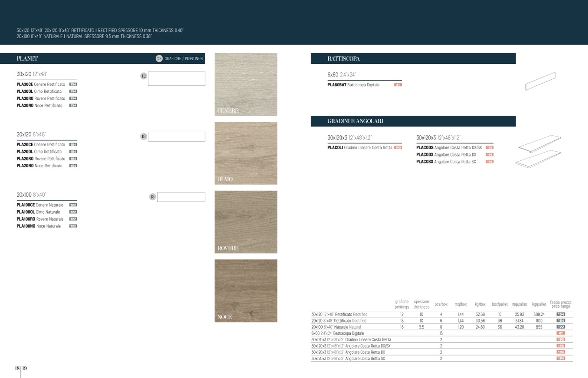Click the 41 price badge next to PLA60BAT

click(x=398, y=85)
